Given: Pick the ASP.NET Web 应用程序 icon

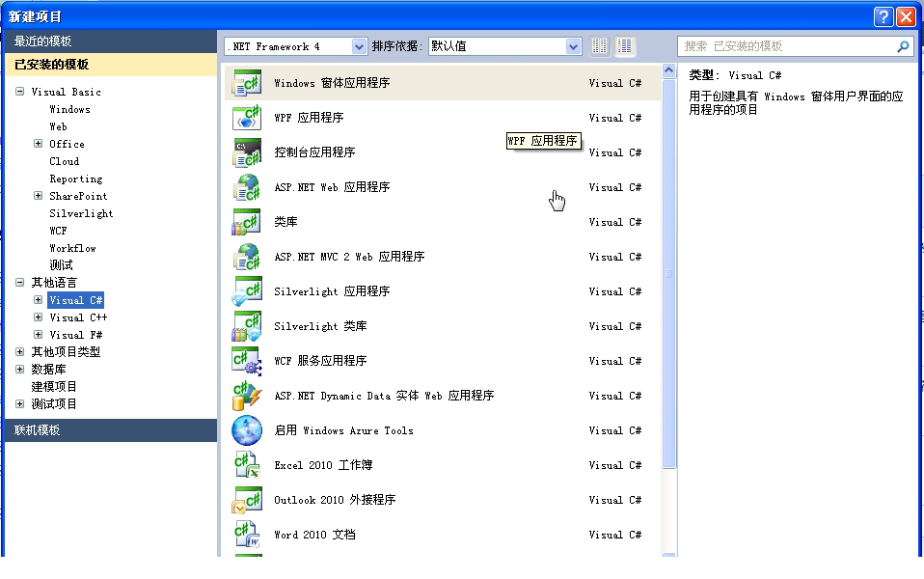Looking at the screenshot, I should 246,187.
